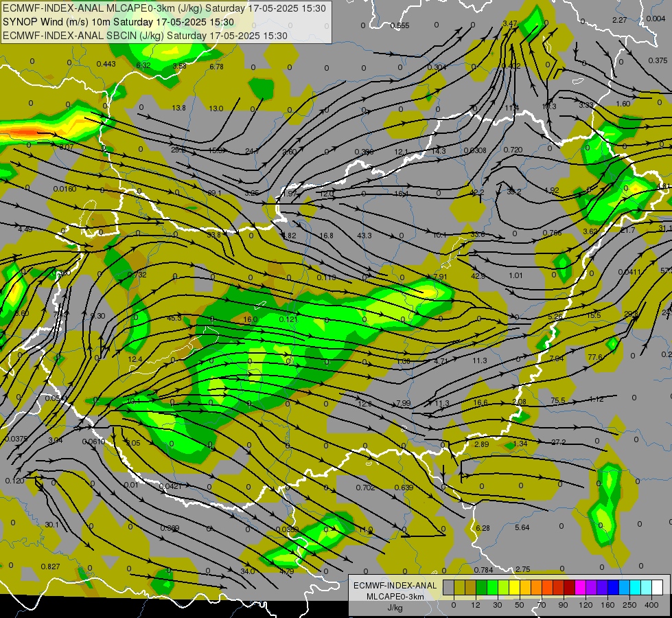Click the SYNOP Wind 10m header line
Viewport: 672px width, 618px height.
coord(118,22)
